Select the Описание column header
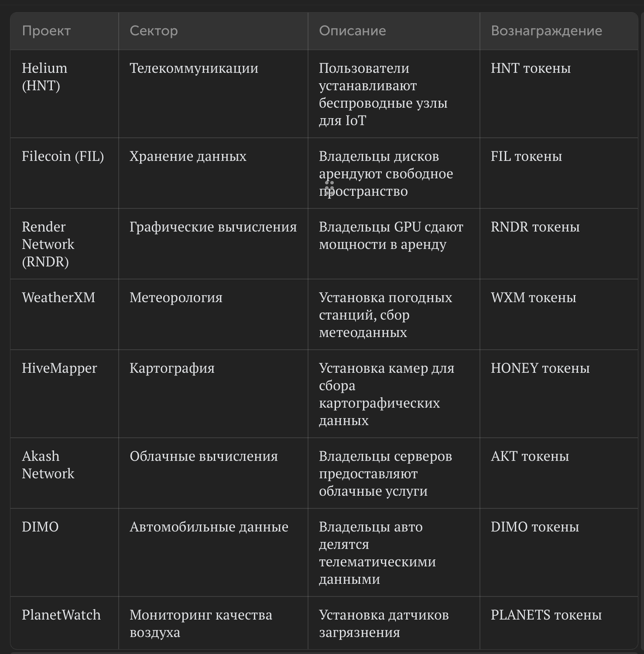Image resolution: width=644 pixels, height=654 pixels. tap(352, 31)
